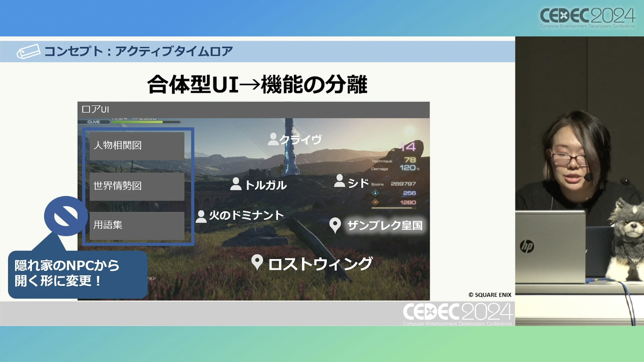Click the © SQUARE ENIX copyright text
Image resolution: width=644 pixels, height=362 pixels.
(x=490, y=295)
